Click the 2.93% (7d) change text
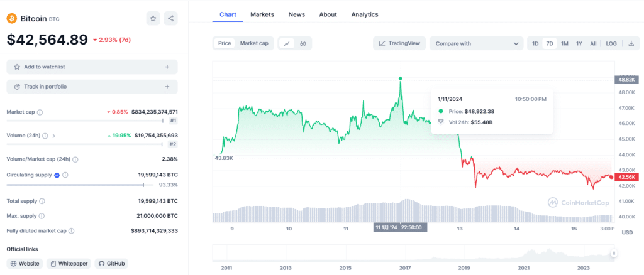644x275 pixels. click(112, 40)
